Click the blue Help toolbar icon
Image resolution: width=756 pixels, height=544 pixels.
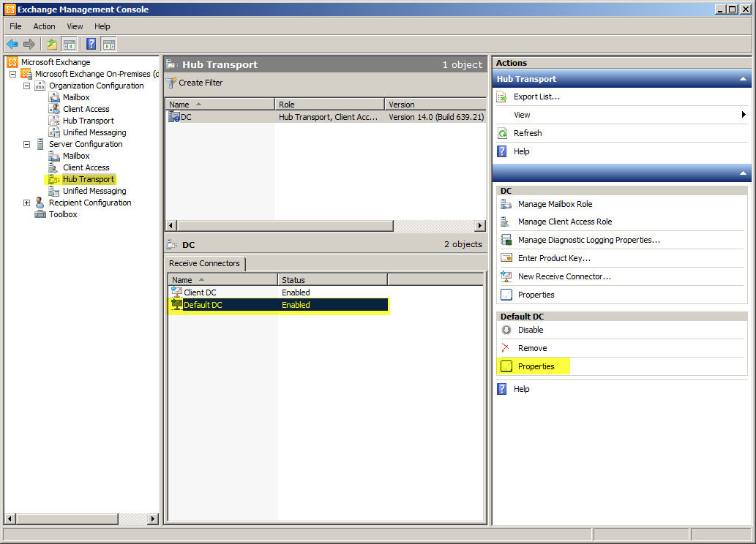[x=91, y=45]
